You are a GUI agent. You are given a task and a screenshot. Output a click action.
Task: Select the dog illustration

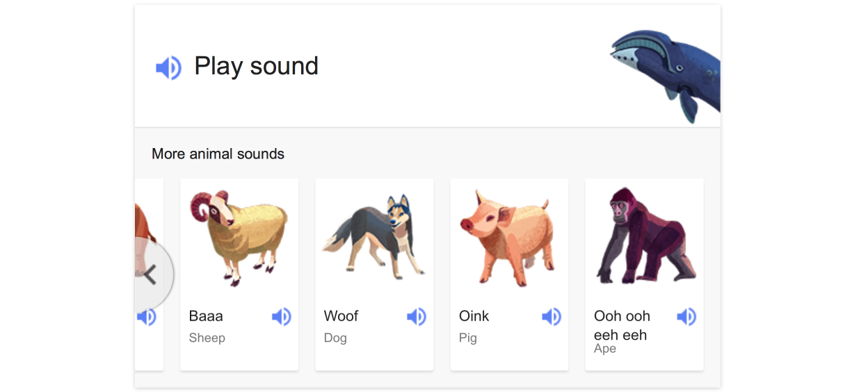tap(374, 236)
